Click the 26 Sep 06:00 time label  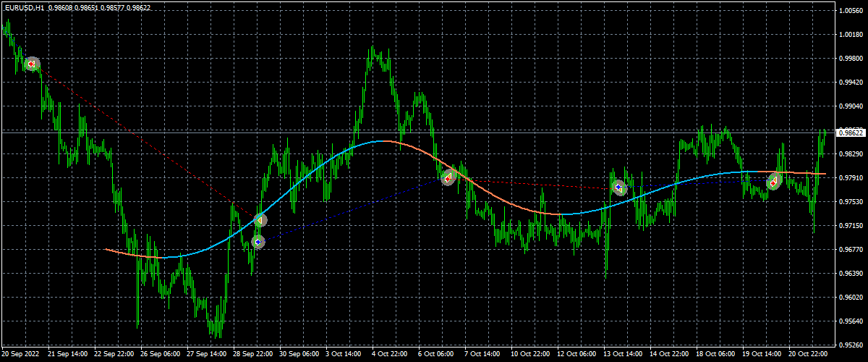[x=161, y=355]
